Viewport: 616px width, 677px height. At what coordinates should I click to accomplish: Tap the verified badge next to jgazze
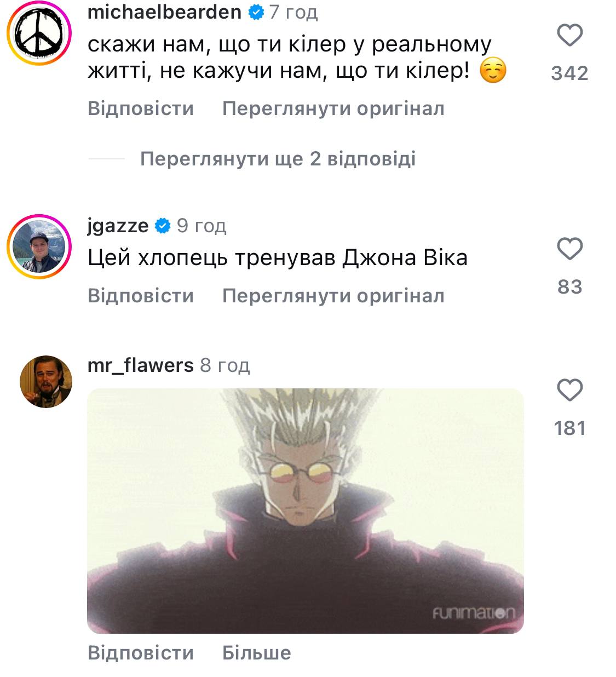[x=163, y=226]
